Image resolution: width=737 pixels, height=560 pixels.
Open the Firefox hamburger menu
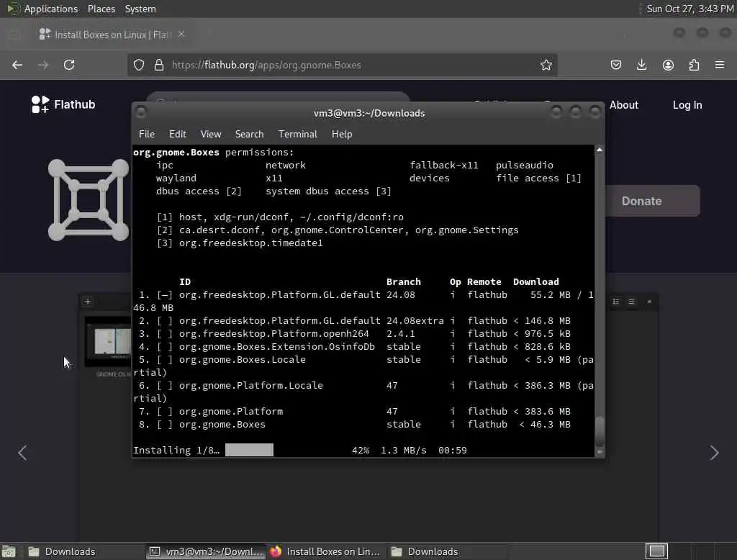[720, 65]
